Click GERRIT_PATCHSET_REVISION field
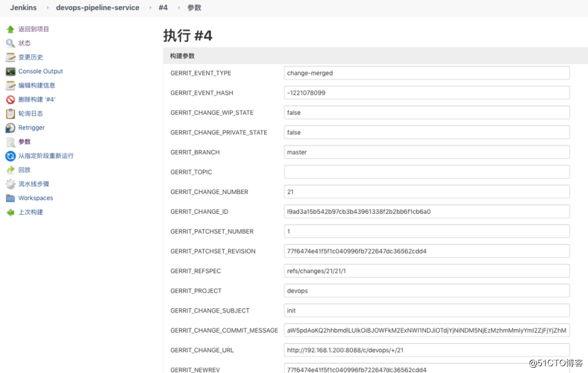This screenshot has height=373, width=588. 427,251
